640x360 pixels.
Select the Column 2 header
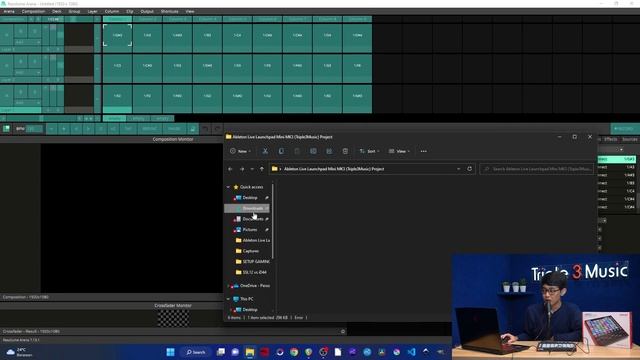(147, 19)
